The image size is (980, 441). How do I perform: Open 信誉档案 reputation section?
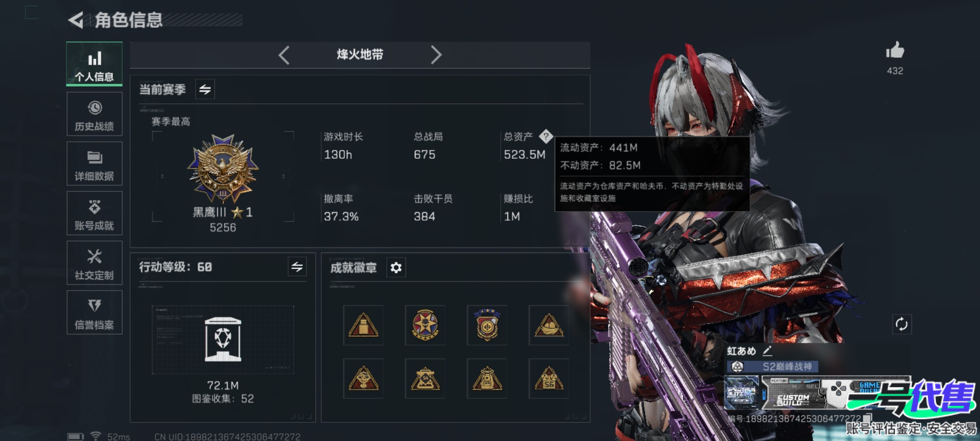(x=94, y=313)
